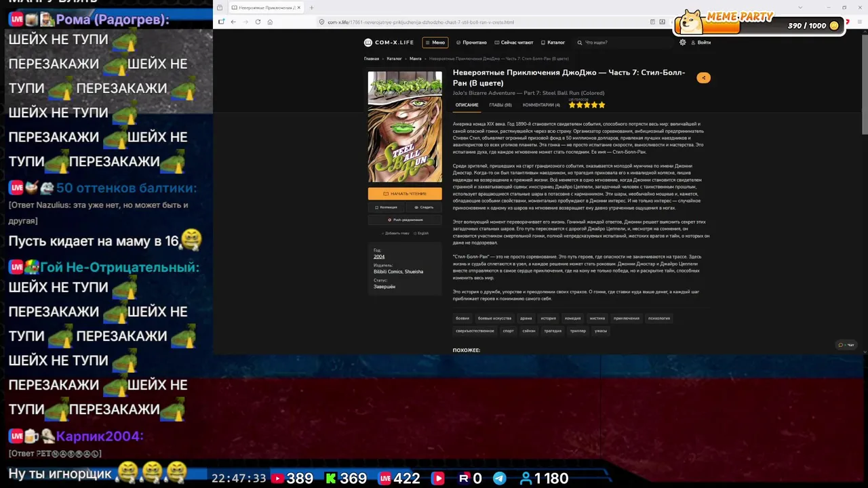Click Главная breadcrumb link

tap(372, 59)
